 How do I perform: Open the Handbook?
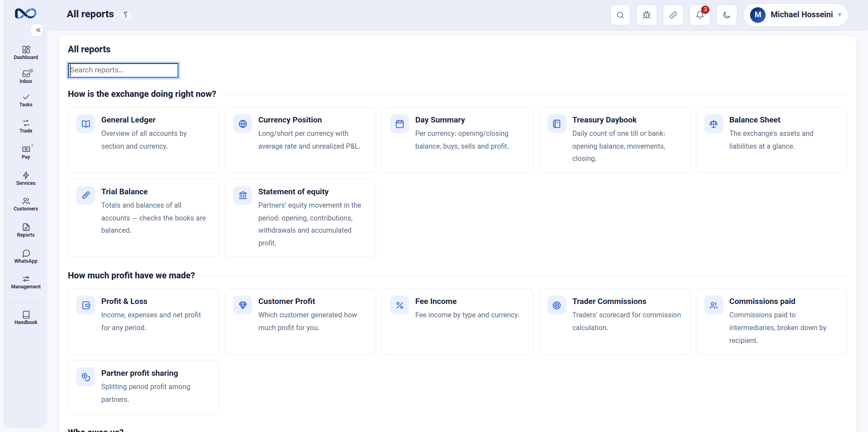pyautogui.click(x=26, y=318)
